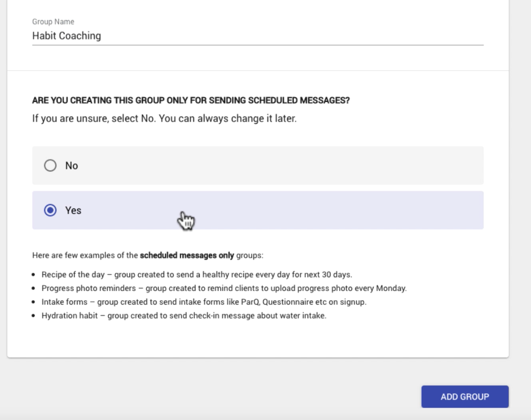Click the 'Progress photo reminders' example

pyautogui.click(x=224, y=288)
